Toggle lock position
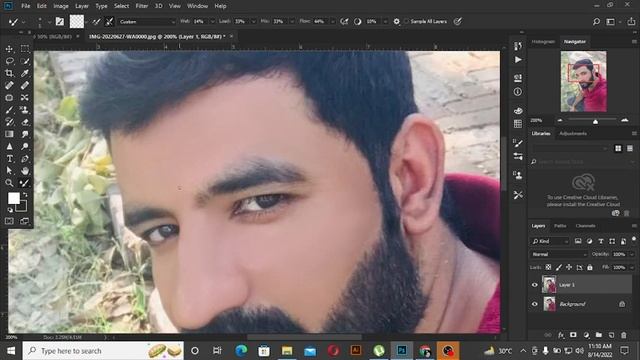 click(x=569, y=267)
